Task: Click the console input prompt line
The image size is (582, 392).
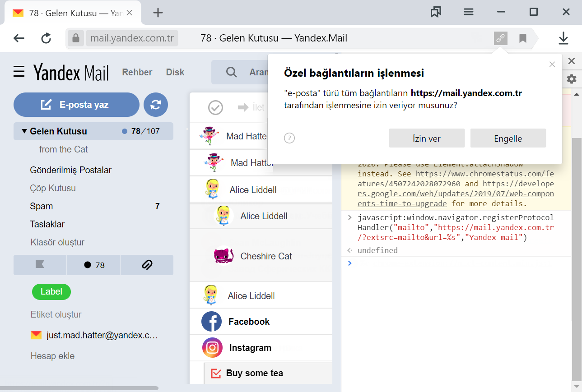Action: [456, 263]
